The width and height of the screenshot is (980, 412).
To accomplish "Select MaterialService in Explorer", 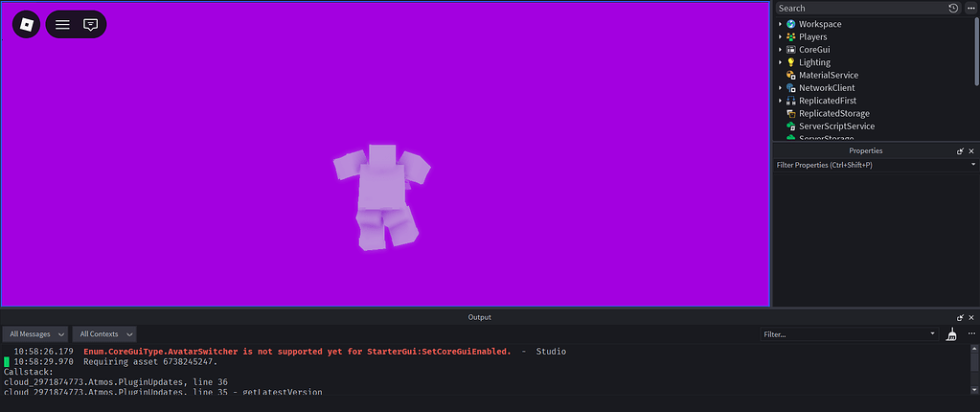I will click(x=829, y=75).
